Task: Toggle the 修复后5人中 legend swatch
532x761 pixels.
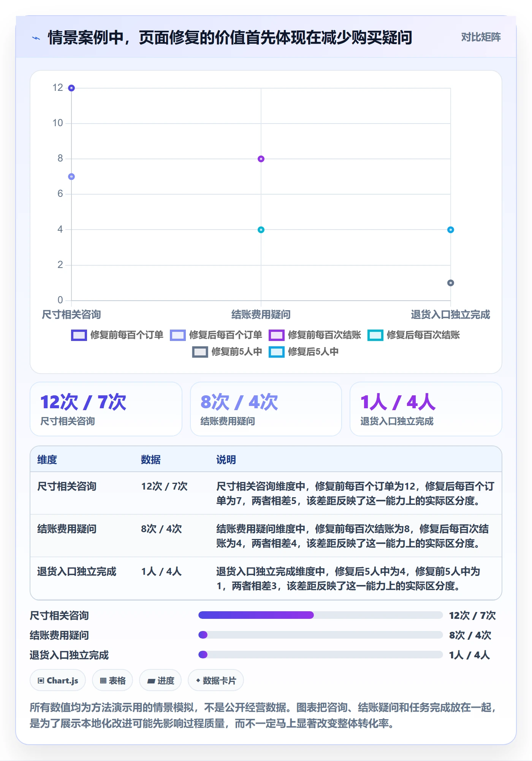Action: pos(277,352)
